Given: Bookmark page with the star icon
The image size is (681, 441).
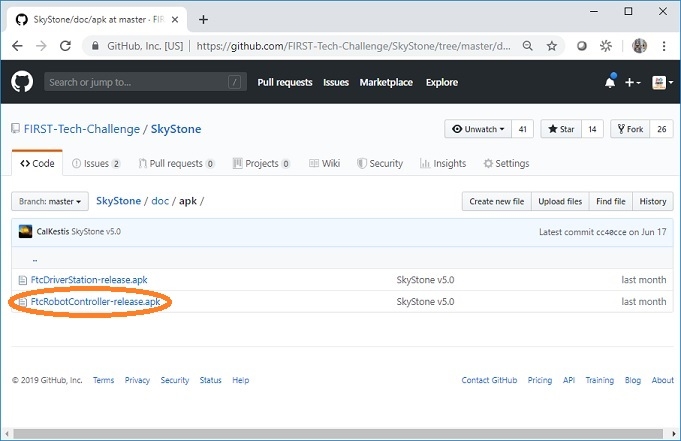Looking at the screenshot, I should (552, 46).
